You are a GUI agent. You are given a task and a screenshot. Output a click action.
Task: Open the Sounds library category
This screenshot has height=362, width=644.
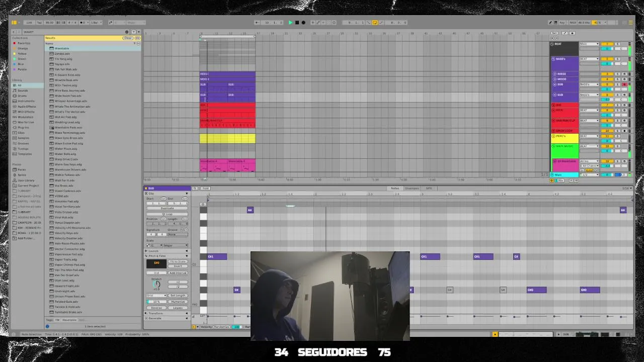point(23,90)
